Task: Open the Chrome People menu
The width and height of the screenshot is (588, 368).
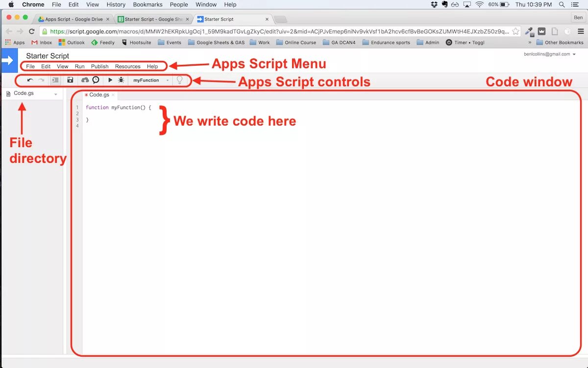Action: (179, 4)
